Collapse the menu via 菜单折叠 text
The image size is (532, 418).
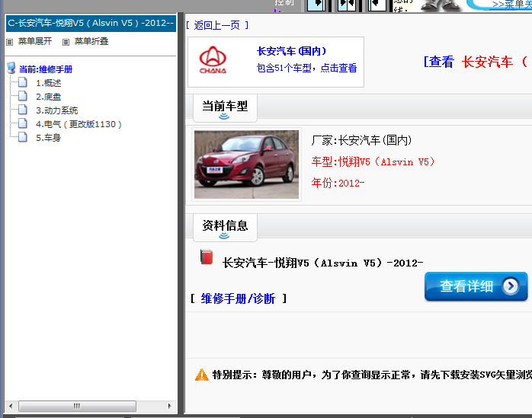91,41
